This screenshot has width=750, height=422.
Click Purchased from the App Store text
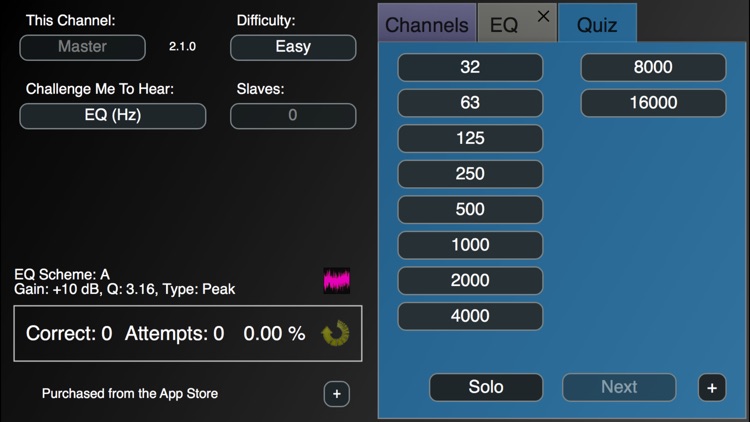click(130, 394)
